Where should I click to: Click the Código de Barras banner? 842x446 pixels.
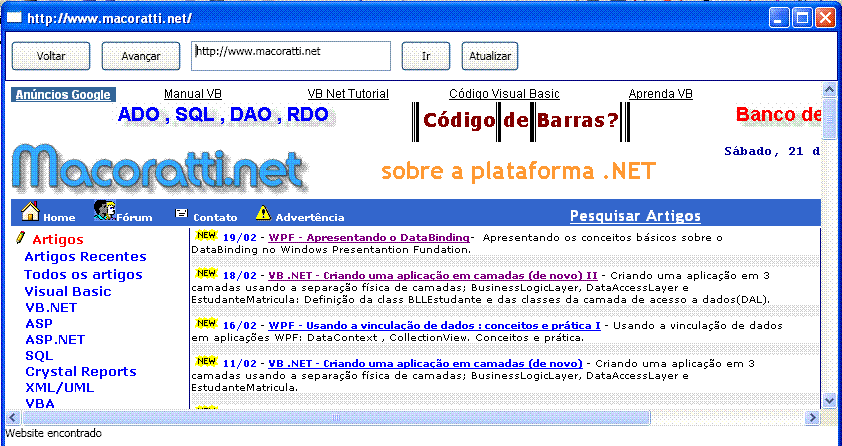[521, 121]
